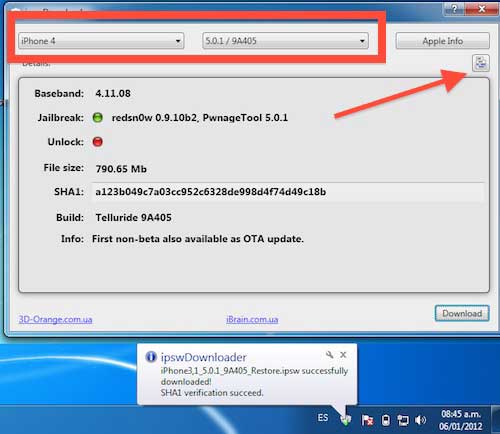Screen dimensions: 500x434
Task: Click the text redsn0w 0.9.10b2, PwnageTool 5.0.1
Action: pyautogui.click(x=200, y=118)
